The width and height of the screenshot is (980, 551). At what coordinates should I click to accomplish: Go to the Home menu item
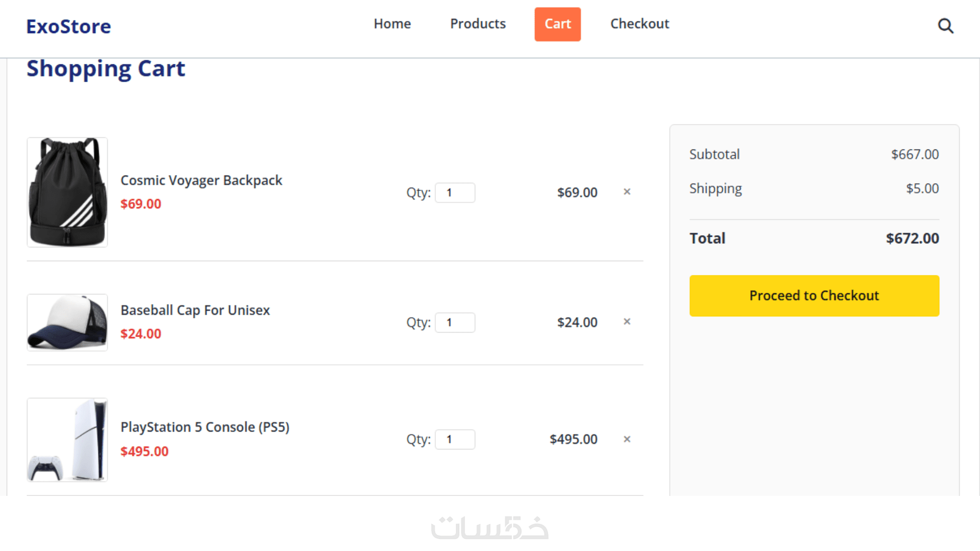click(392, 24)
